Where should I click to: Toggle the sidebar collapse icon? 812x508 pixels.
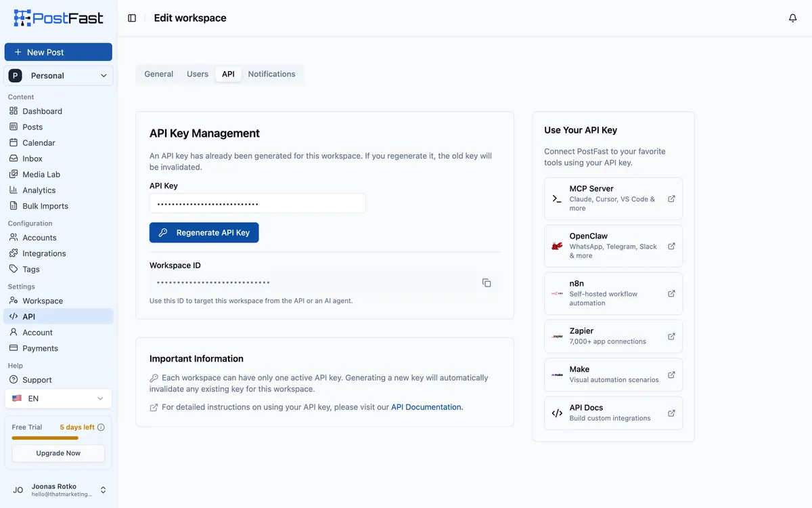(132, 18)
